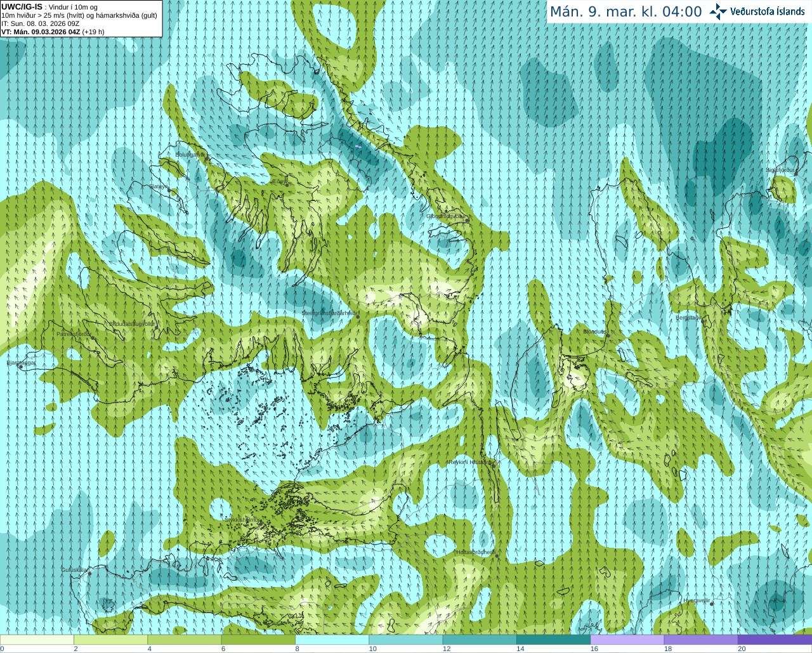Click the legend value '8'
The image size is (812, 653).
(x=297, y=649)
